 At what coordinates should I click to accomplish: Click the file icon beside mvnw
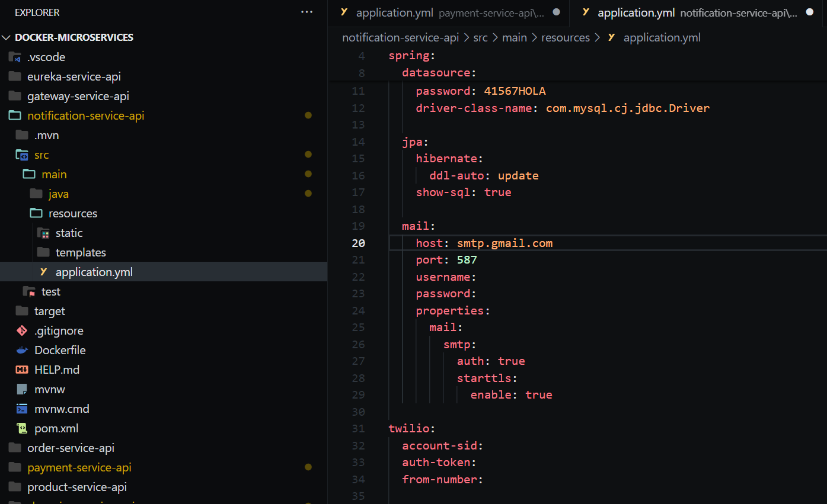click(23, 389)
